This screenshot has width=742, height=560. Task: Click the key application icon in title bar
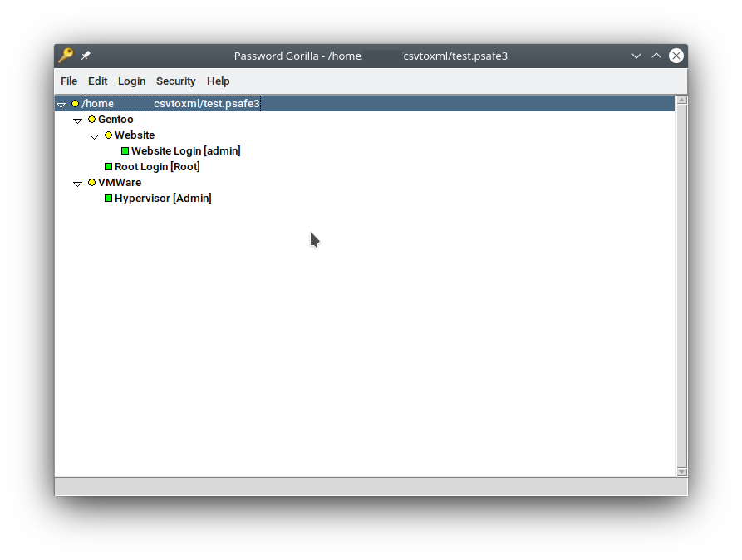click(x=66, y=56)
